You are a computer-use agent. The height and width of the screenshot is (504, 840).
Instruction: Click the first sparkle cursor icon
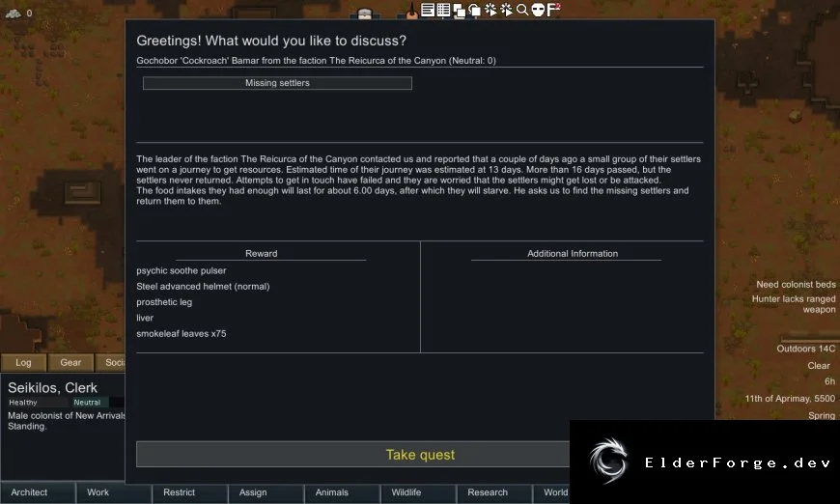490,10
